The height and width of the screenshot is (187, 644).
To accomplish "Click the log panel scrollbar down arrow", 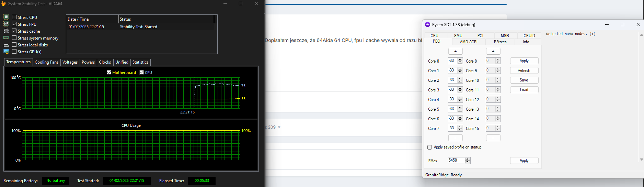I will point(641,159).
